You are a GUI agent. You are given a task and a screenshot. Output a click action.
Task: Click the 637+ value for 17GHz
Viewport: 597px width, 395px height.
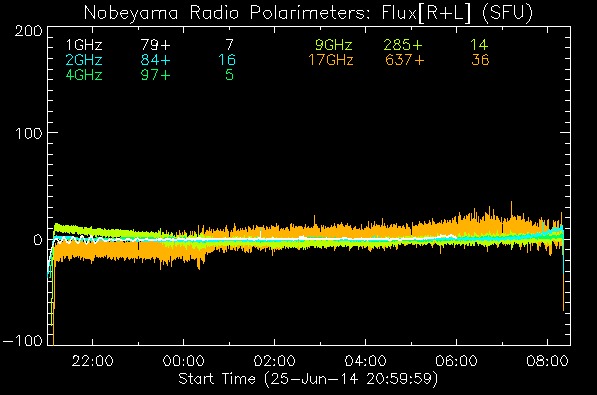point(405,60)
